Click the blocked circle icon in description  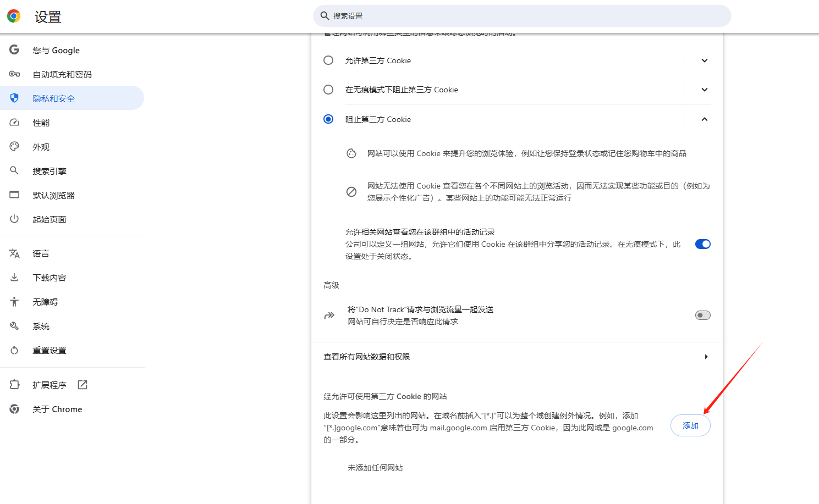point(351,192)
